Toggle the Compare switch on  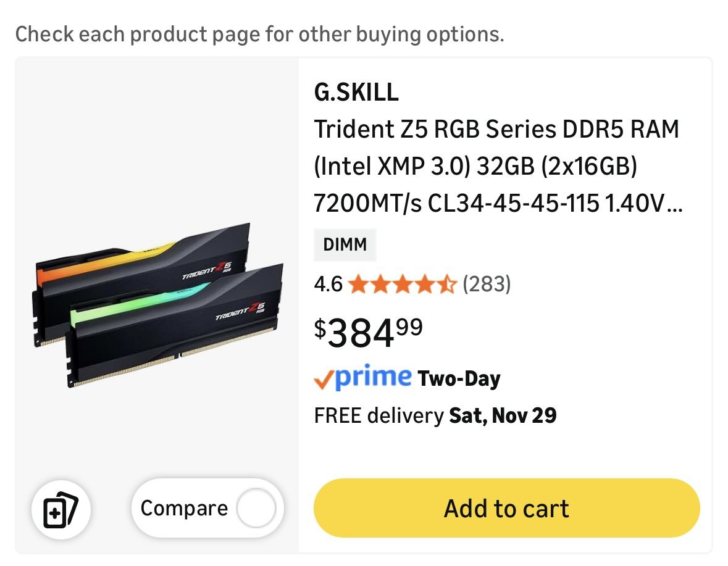tap(260, 508)
